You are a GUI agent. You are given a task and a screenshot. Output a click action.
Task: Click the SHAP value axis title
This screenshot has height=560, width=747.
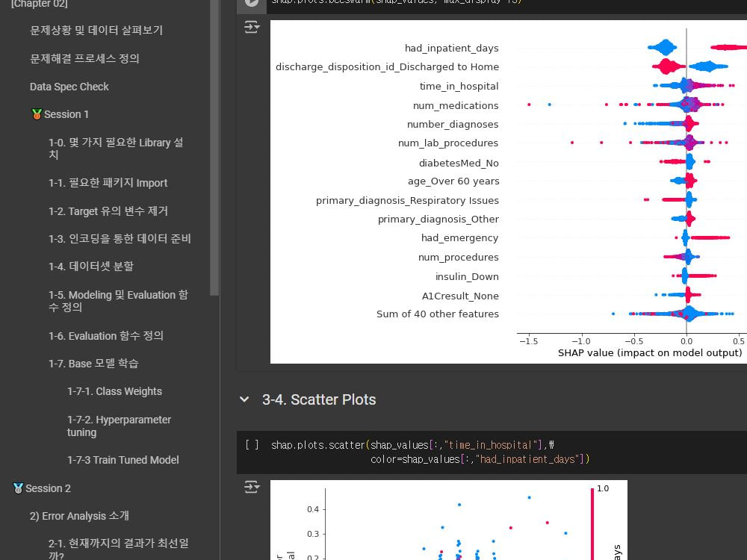pyautogui.click(x=650, y=353)
